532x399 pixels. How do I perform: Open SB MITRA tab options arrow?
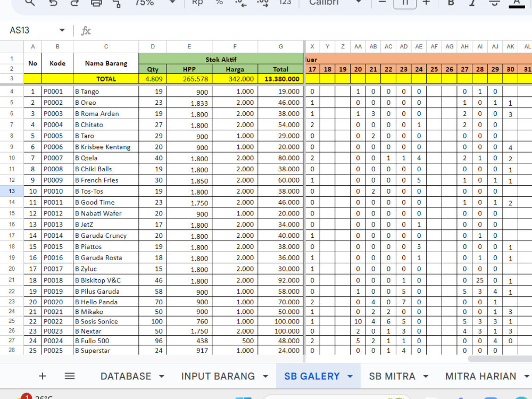(x=426, y=376)
